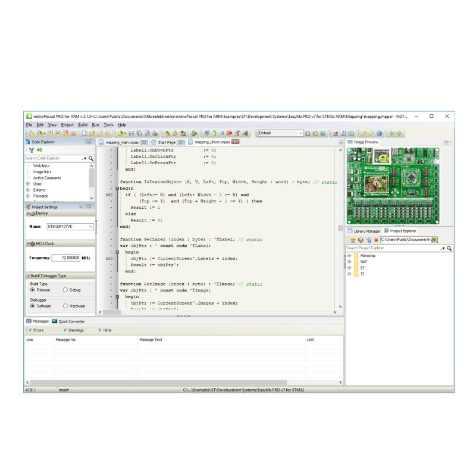Open Help via the blue question-mark toolbar icon

(380, 133)
